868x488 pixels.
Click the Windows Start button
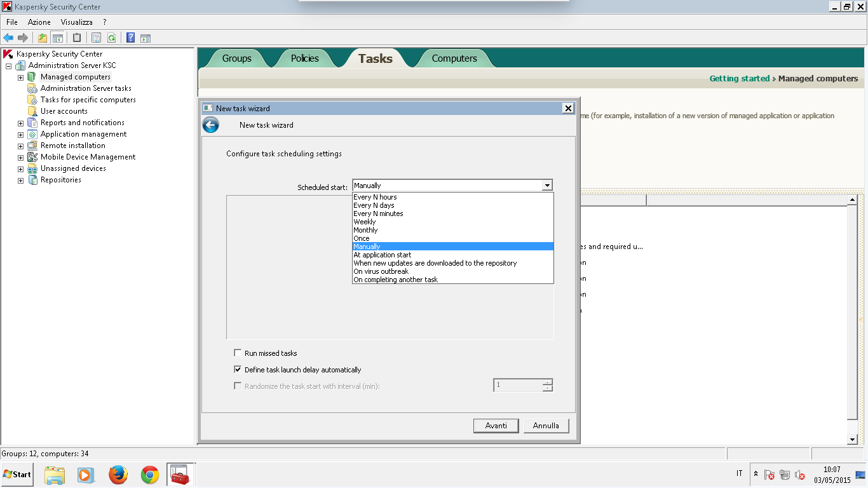17,475
